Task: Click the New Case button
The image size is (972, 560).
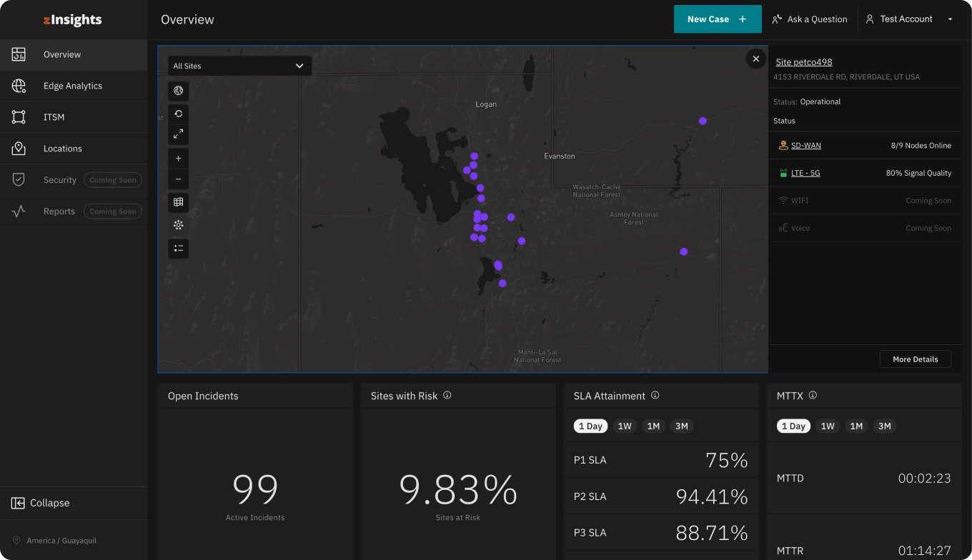Action: [x=718, y=19]
